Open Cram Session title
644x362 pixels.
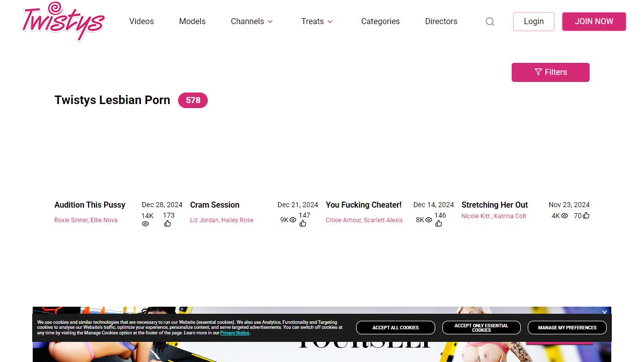215,205
